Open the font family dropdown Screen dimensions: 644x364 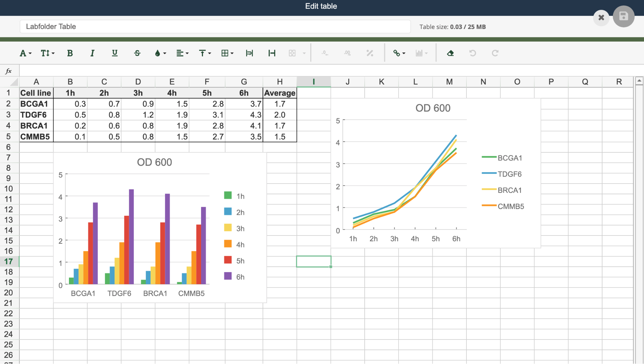point(25,53)
